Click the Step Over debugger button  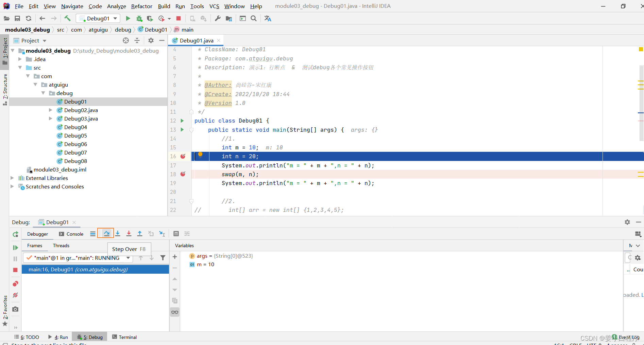point(106,234)
